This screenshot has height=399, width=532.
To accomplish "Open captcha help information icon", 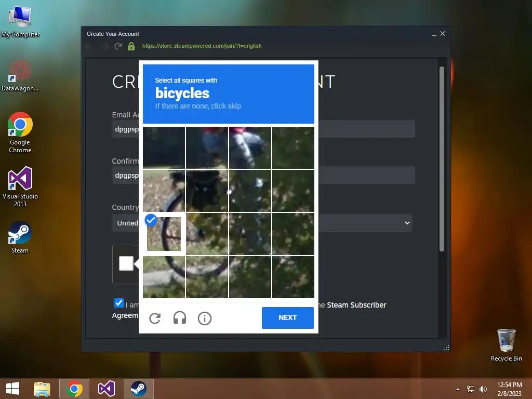I will tap(205, 318).
